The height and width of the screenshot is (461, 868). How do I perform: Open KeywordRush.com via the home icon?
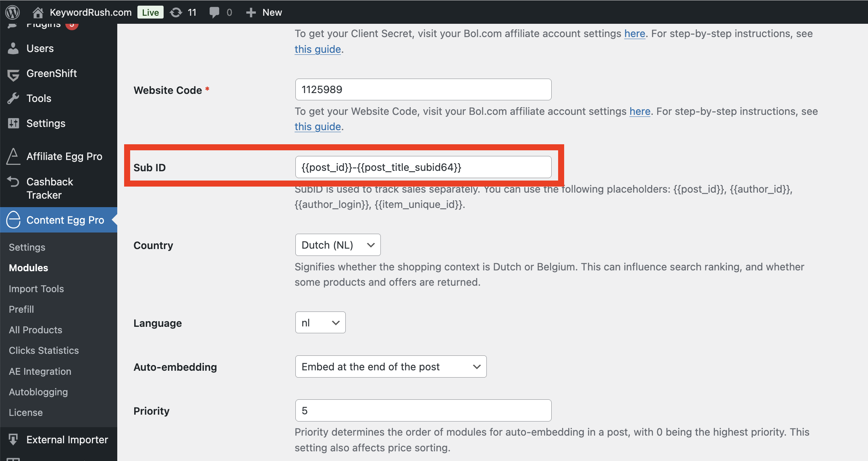tap(38, 12)
